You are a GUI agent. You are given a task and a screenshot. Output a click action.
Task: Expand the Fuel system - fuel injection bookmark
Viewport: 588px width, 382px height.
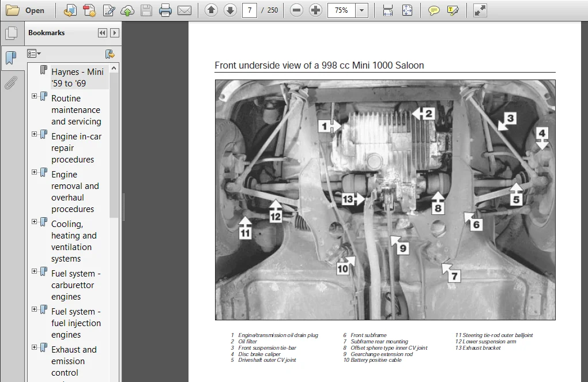tap(34, 309)
